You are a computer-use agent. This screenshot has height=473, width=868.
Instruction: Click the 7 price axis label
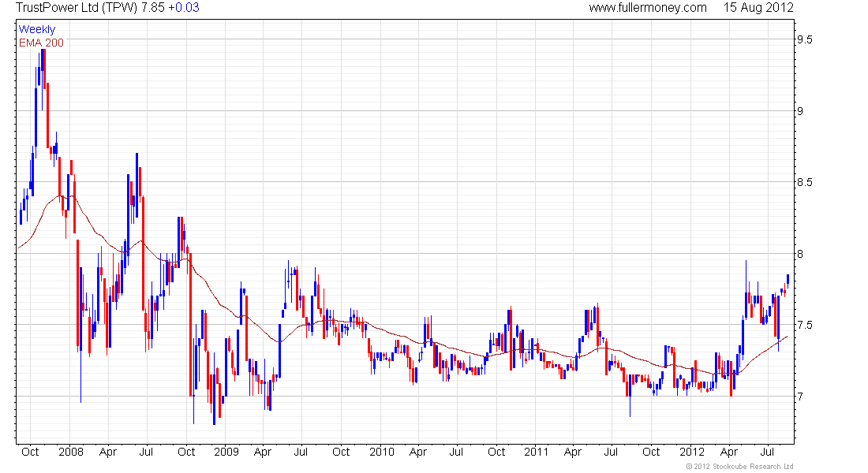(x=800, y=397)
